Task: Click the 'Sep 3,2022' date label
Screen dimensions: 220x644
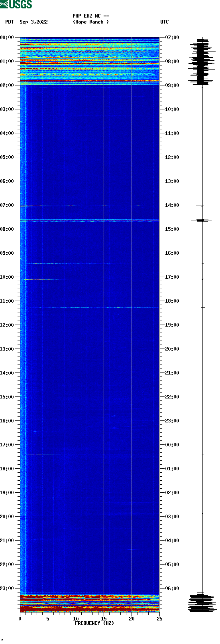Action: pos(33,22)
